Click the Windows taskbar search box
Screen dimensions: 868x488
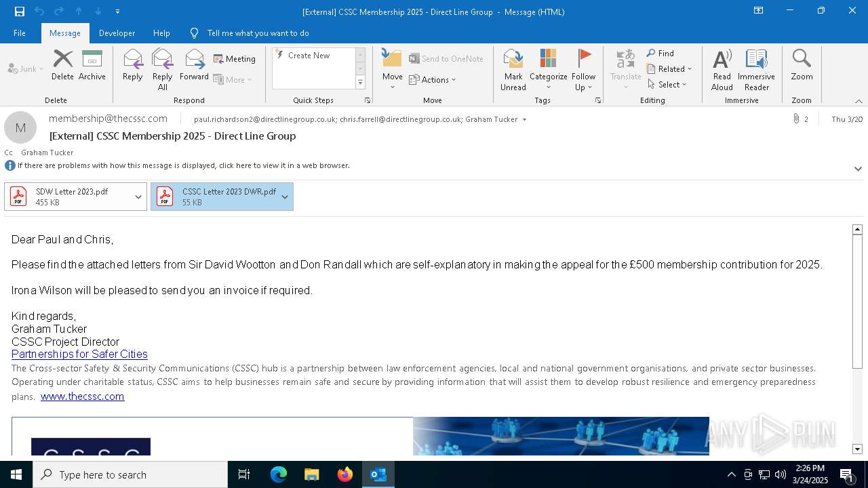point(130,474)
